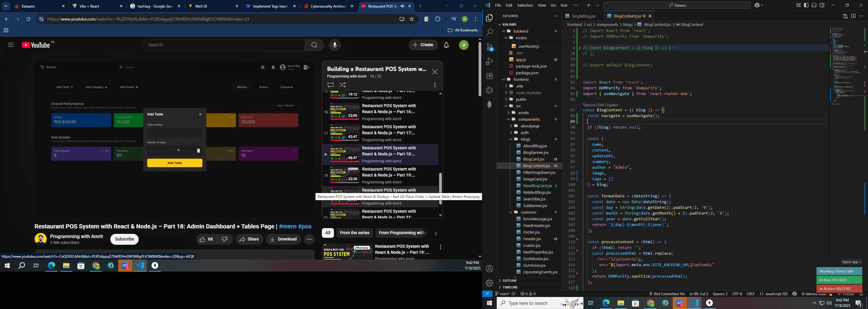Open the VS Code Run menu
Image resolution: width=868 pixels, height=309 pixels.
coord(564,5)
